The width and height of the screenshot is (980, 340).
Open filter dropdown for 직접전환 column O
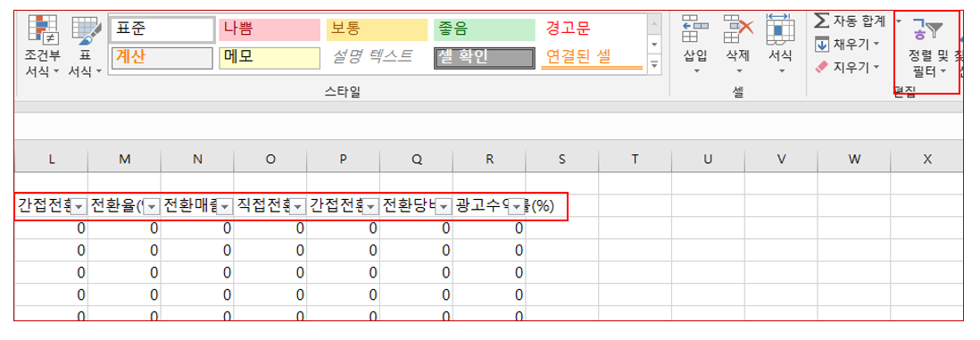299,207
